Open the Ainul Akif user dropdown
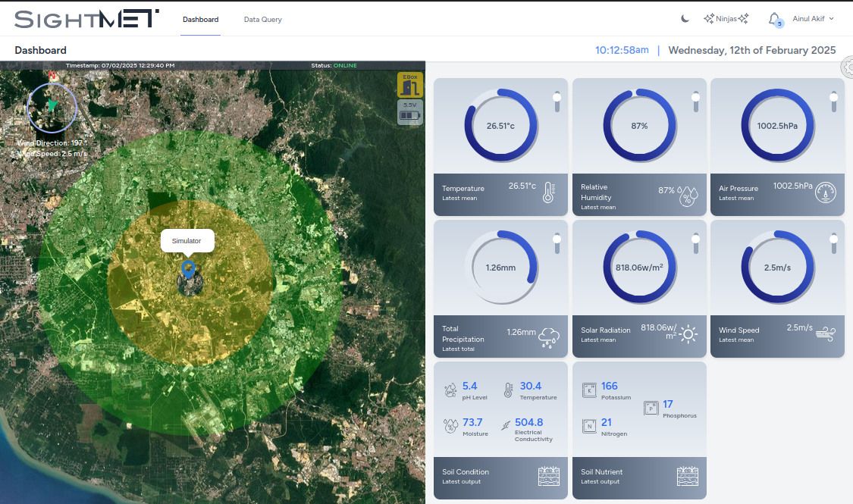 (813, 18)
